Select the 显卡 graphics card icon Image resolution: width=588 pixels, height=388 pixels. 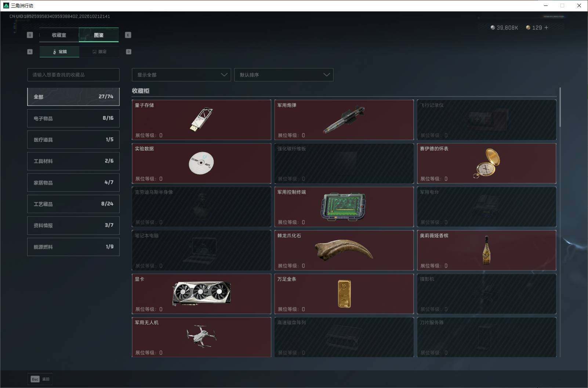[x=202, y=293]
